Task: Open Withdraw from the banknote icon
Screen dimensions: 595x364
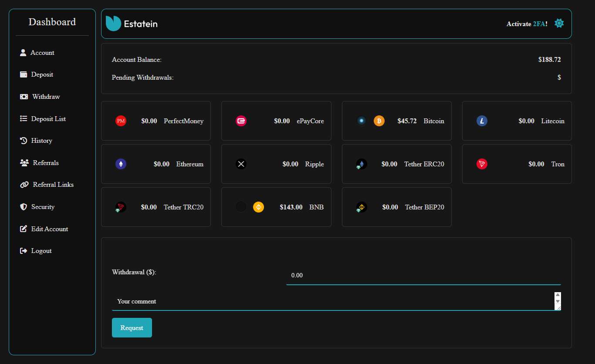Action: pos(24,97)
